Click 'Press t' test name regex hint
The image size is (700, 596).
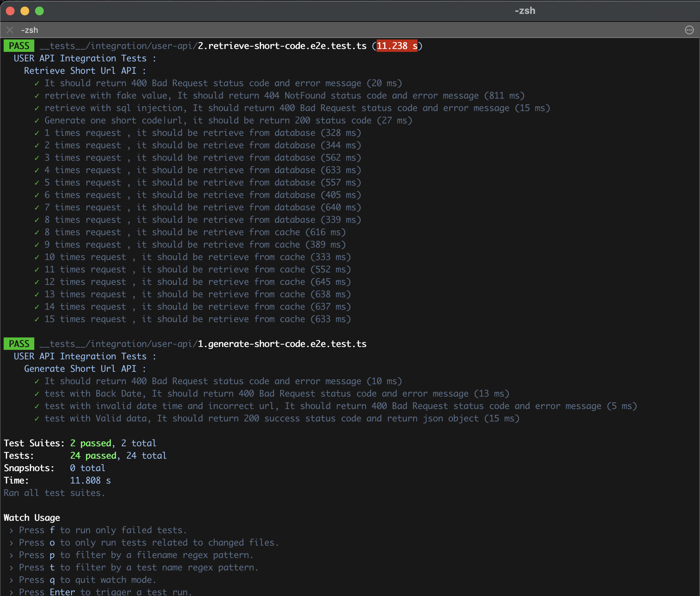[x=134, y=567]
